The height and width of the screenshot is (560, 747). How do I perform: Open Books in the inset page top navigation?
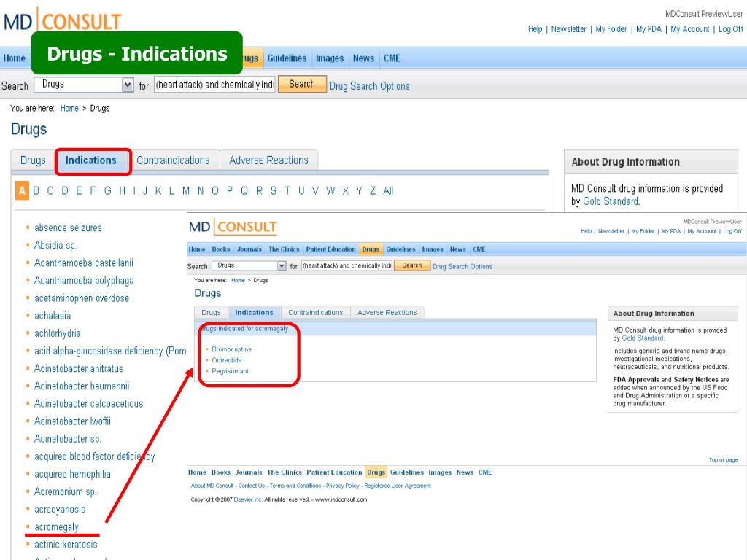click(221, 249)
